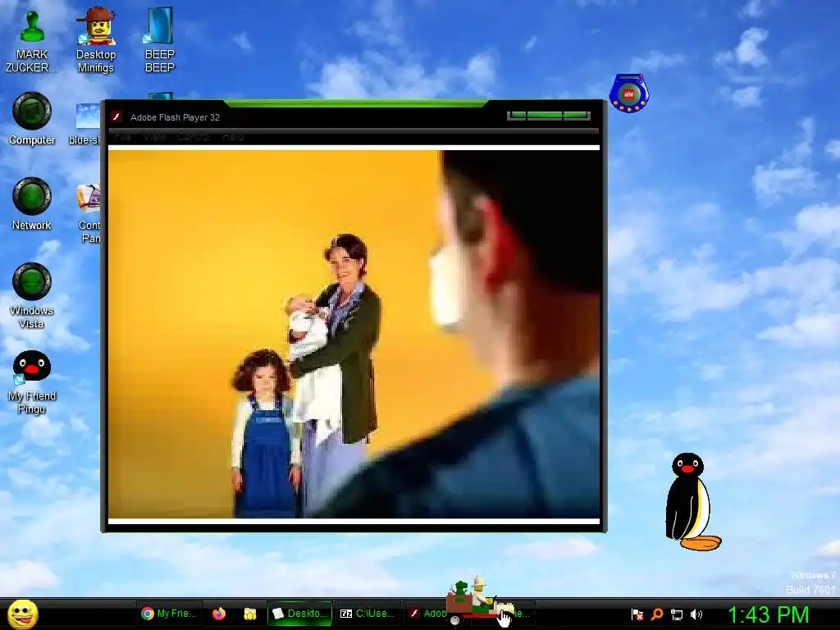This screenshot has height=630, width=840.
Task: Open the smiley face Start button
Action: pos(22,614)
